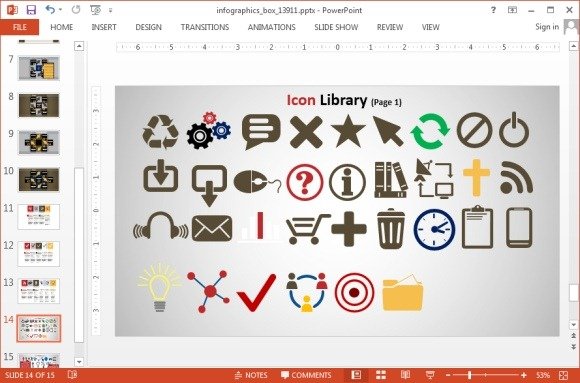The height and width of the screenshot is (383, 580).
Task: Select the bookshelf books icon
Action: click(x=391, y=179)
